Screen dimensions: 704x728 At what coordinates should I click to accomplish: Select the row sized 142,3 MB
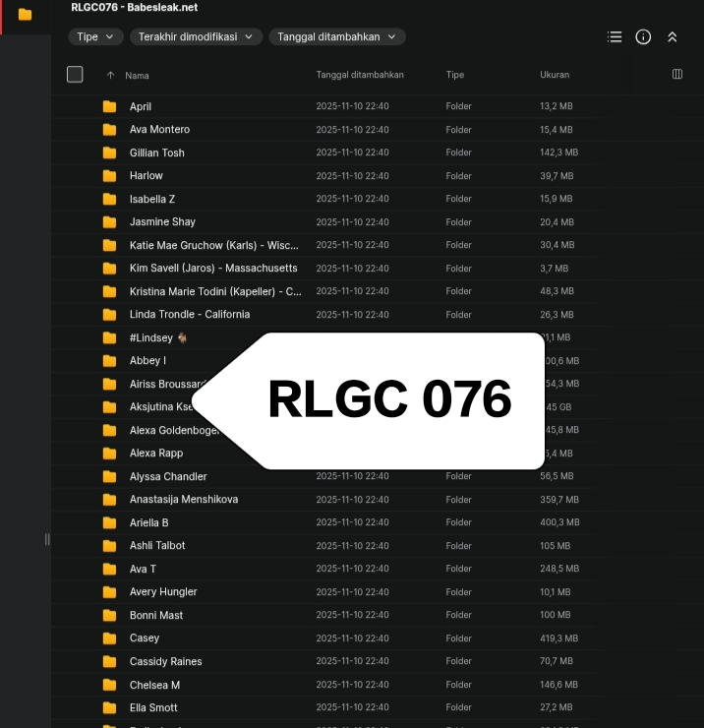(377, 152)
